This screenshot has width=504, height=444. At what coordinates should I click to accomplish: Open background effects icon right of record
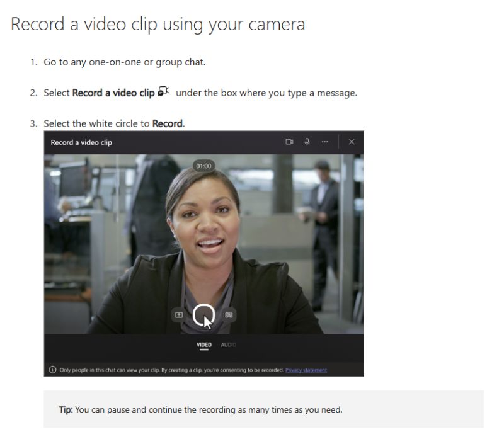point(229,315)
